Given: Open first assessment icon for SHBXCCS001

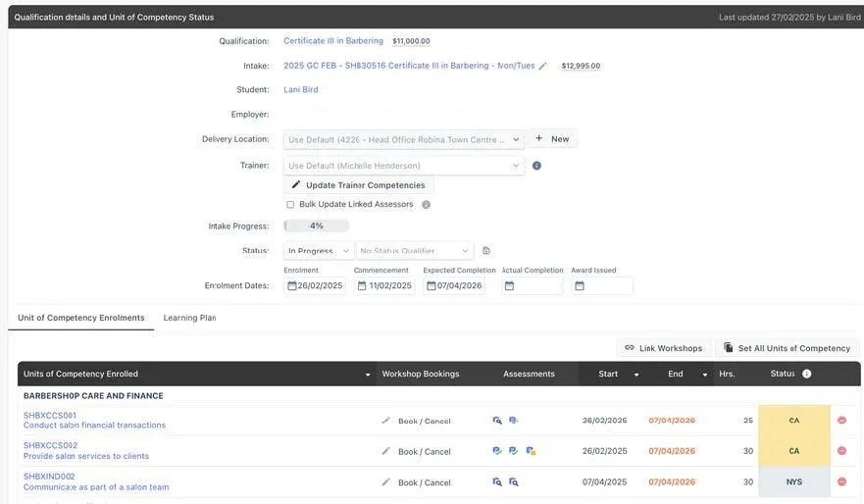Looking at the screenshot, I should [x=497, y=421].
